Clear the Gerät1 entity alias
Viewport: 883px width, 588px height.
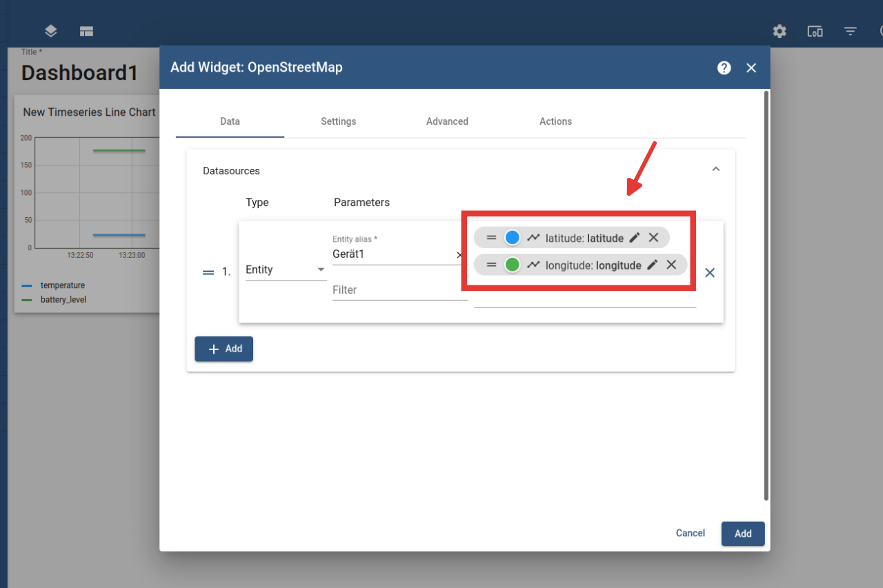click(460, 254)
